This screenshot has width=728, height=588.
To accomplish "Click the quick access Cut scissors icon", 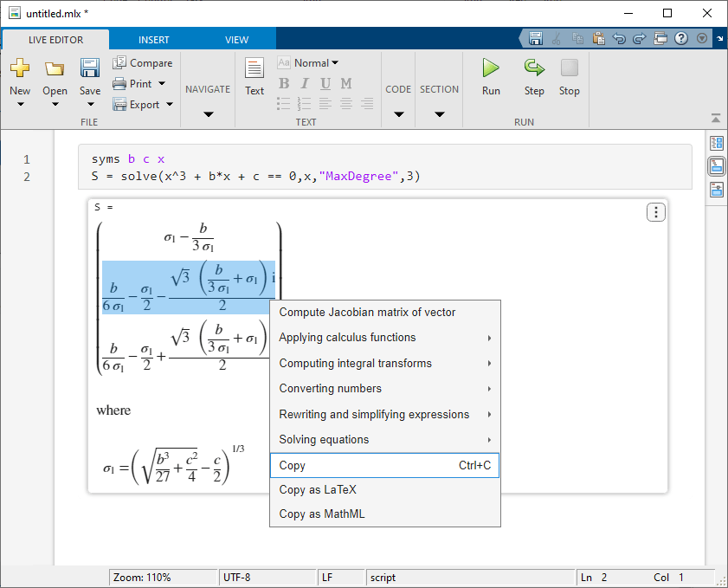I will point(557,38).
